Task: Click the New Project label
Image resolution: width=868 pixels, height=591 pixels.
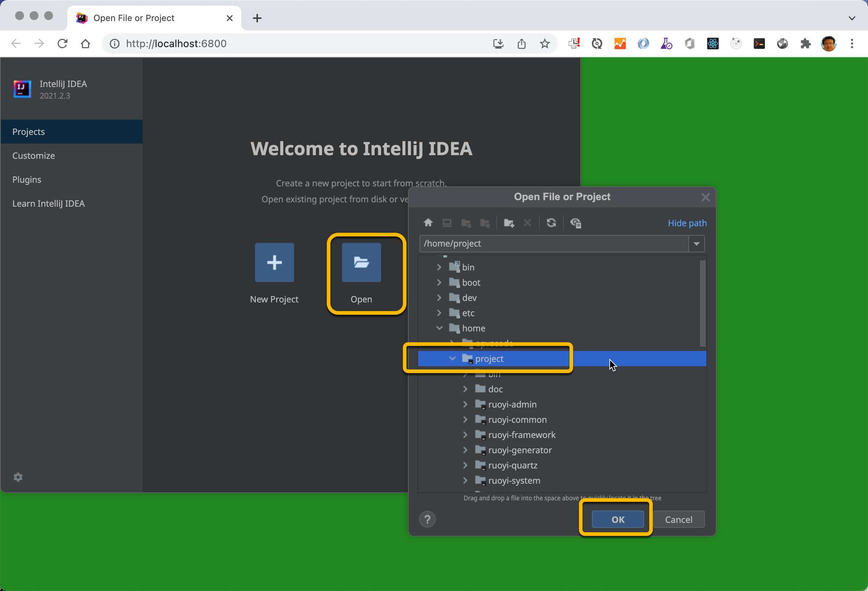Action: (274, 299)
